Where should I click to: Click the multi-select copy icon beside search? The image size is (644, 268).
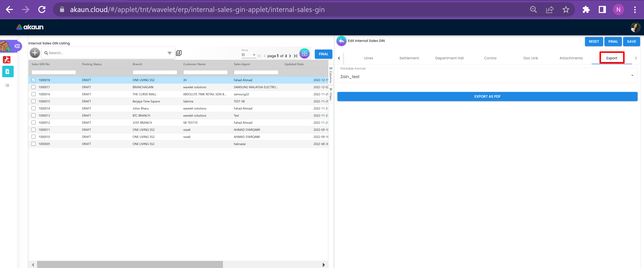179,53
